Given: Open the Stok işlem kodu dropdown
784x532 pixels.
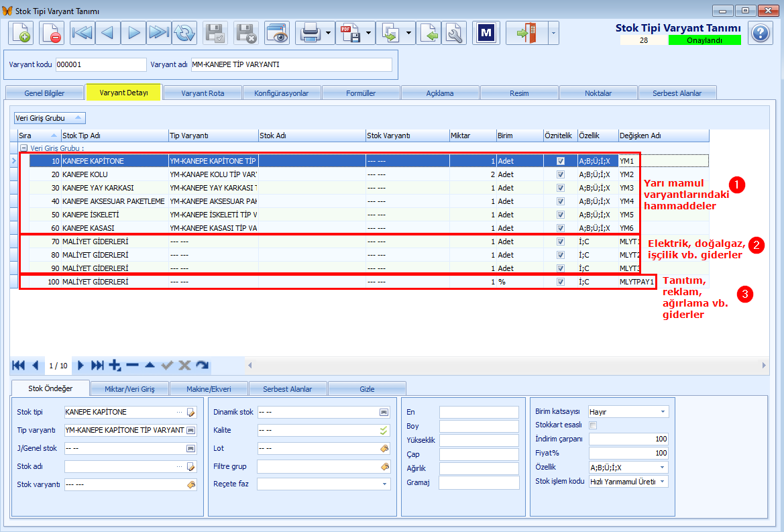Looking at the screenshot, I should click(x=663, y=482).
